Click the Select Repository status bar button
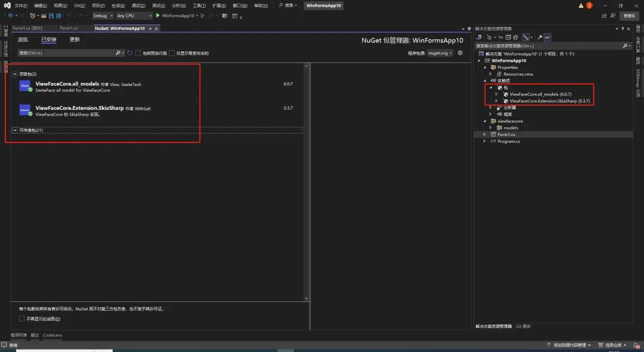Screen dimensions: 644x352 click(x=612, y=345)
